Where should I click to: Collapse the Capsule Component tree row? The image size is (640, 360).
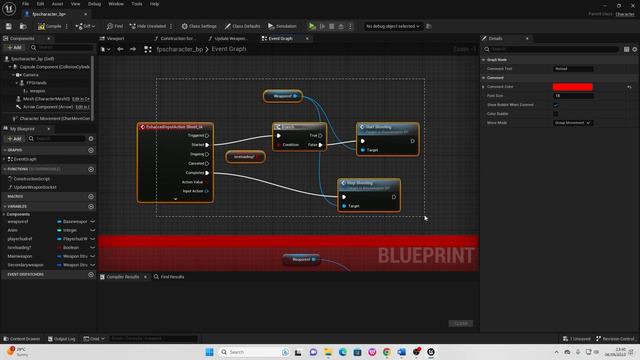tap(10, 67)
